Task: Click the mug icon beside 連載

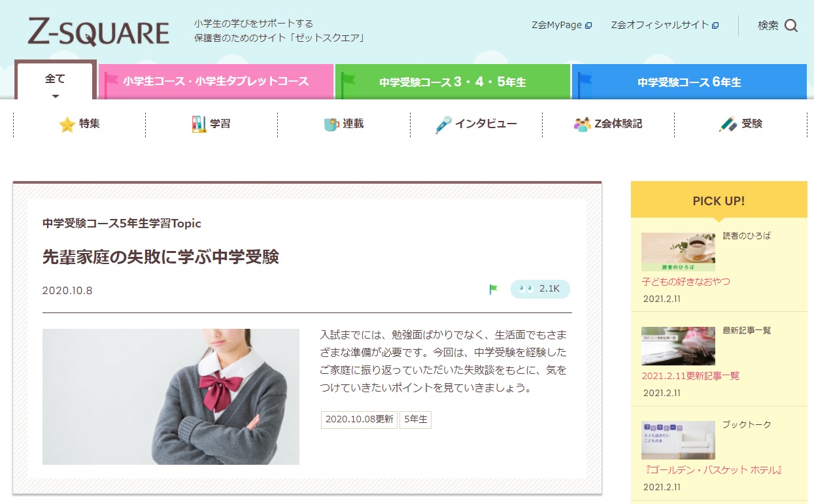Action: [x=331, y=124]
